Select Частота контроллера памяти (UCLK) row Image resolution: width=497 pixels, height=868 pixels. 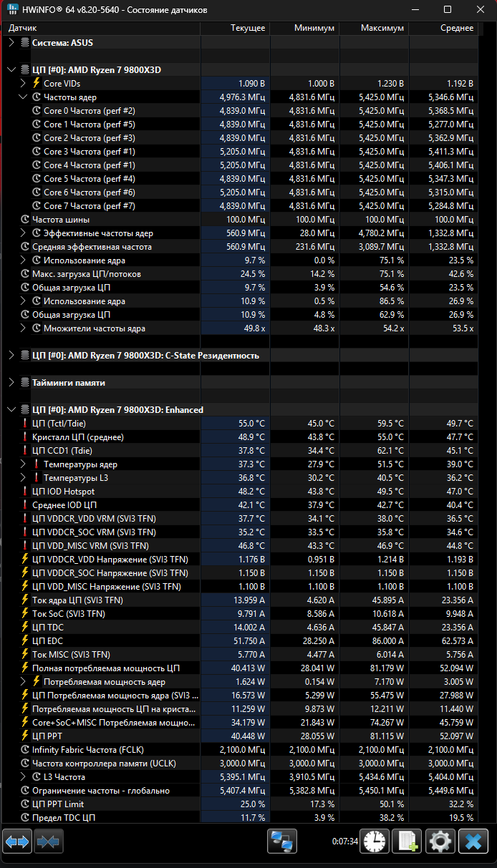(239, 764)
